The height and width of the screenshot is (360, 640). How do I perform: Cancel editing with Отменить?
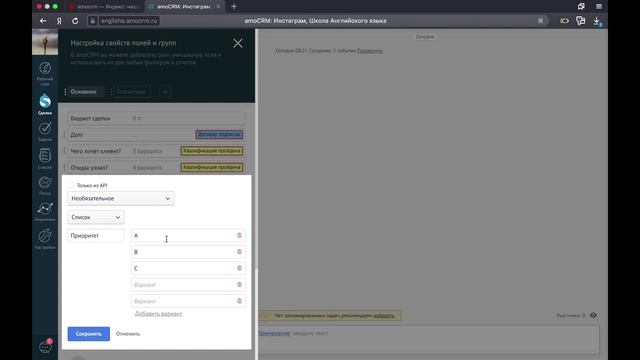(128, 334)
